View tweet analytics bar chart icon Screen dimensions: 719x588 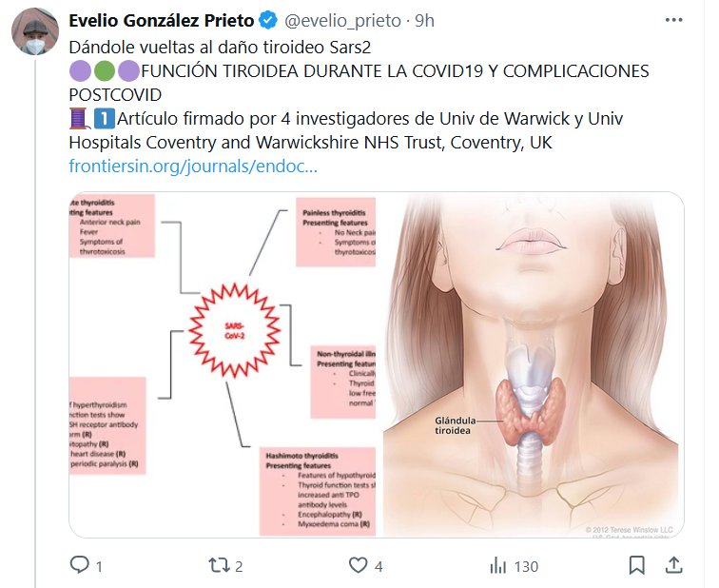pyautogui.click(x=498, y=565)
